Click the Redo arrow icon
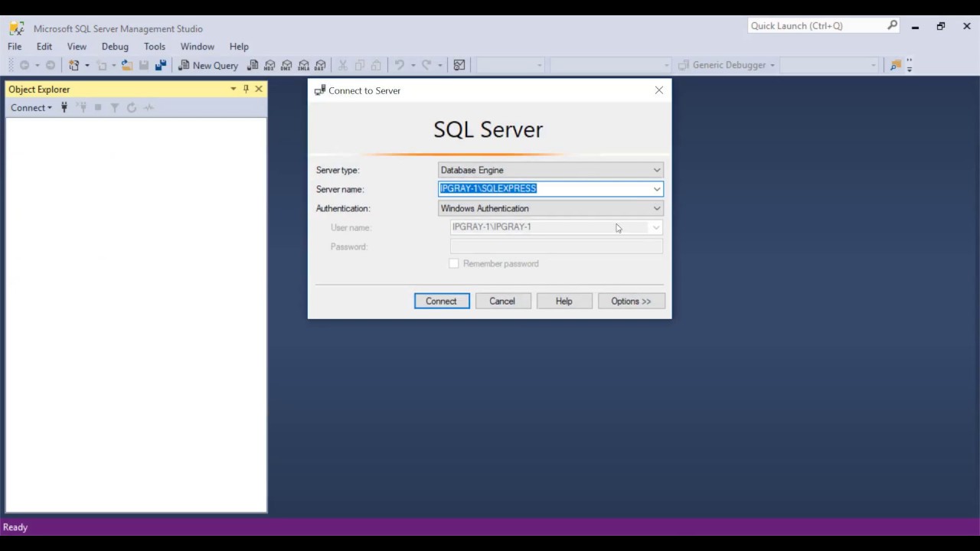The width and height of the screenshot is (980, 551). coord(426,65)
